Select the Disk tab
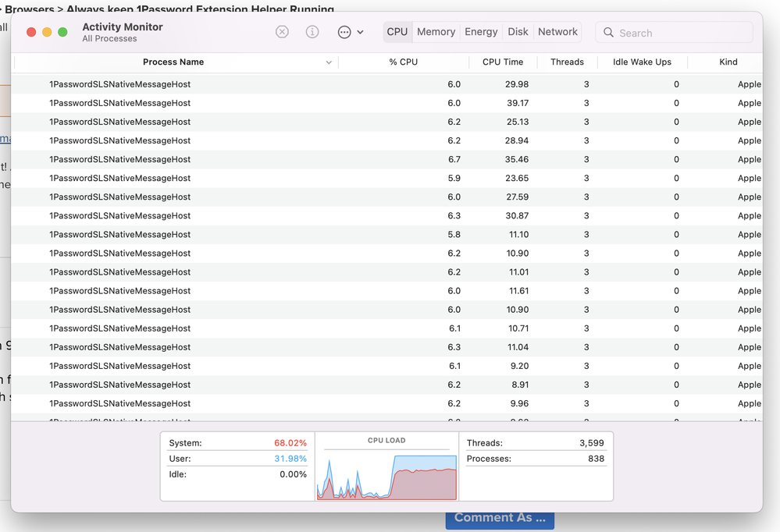Screen dimensions: 780x532 tap(518, 32)
